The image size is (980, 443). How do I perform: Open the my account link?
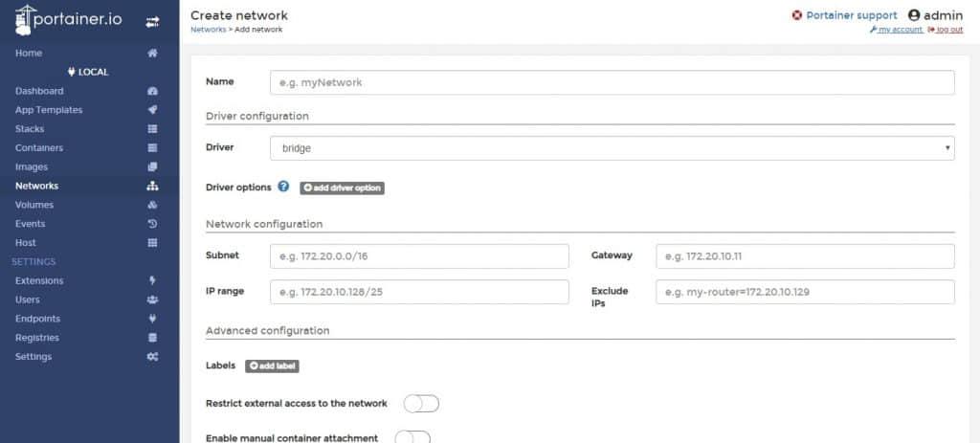pos(900,30)
